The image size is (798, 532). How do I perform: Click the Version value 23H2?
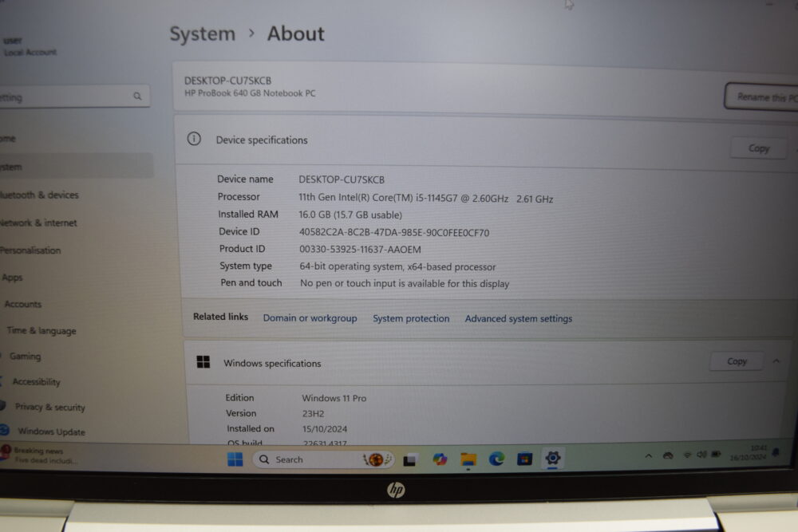pyautogui.click(x=313, y=413)
